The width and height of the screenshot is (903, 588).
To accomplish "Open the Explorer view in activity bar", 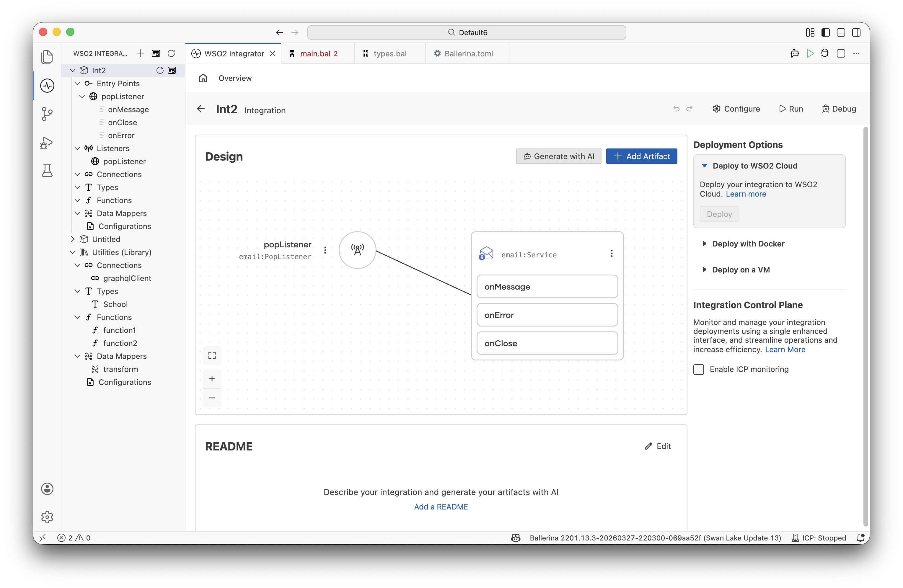I will click(x=47, y=57).
